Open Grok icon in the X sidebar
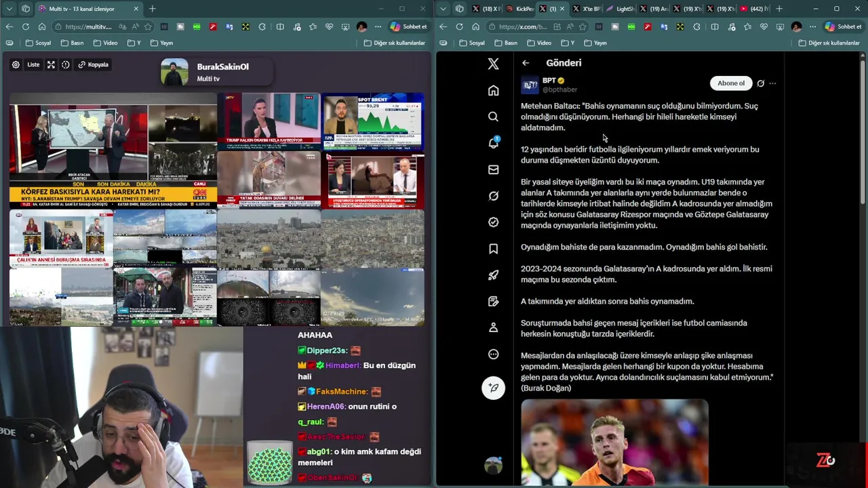This screenshot has height=488, width=868. (x=493, y=196)
